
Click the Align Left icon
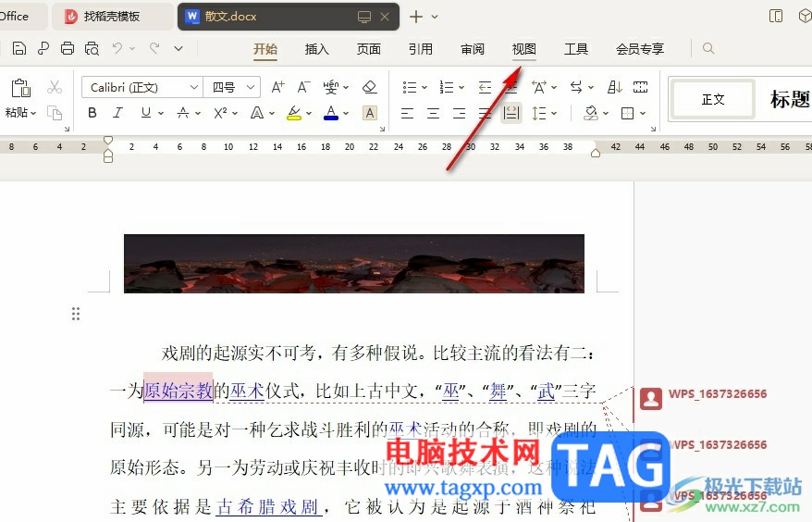pyautogui.click(x=408, y=113)
